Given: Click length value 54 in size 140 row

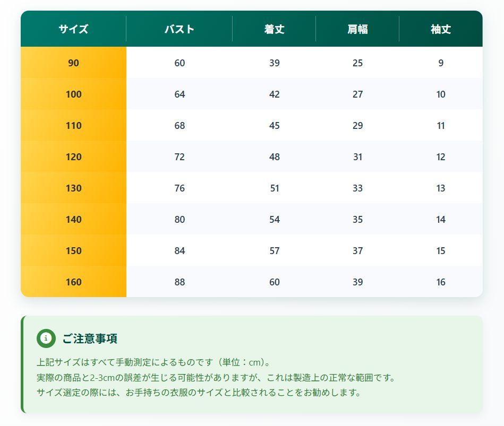Looking at the screenshot, I should pyautogui.click(x=275, y=219).
